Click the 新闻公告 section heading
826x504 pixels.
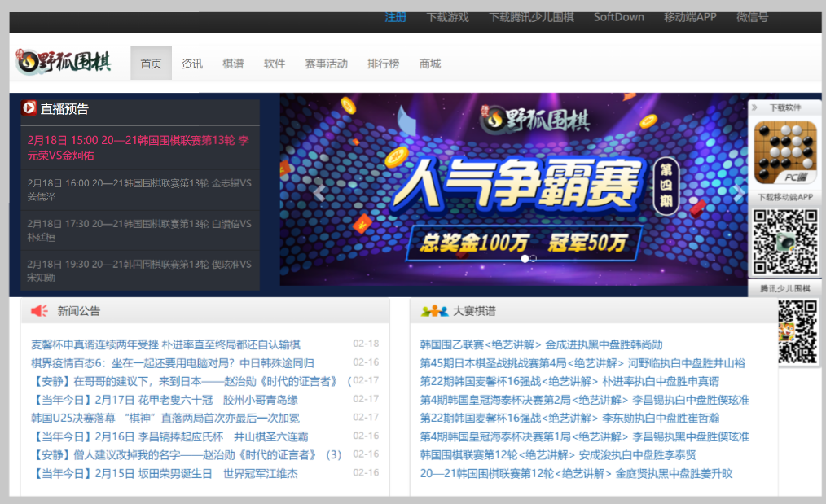pos(78,311)
